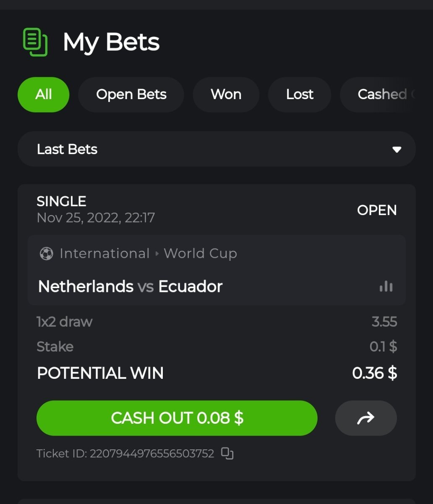Click the OPEN bet status label

click(377, 210)
